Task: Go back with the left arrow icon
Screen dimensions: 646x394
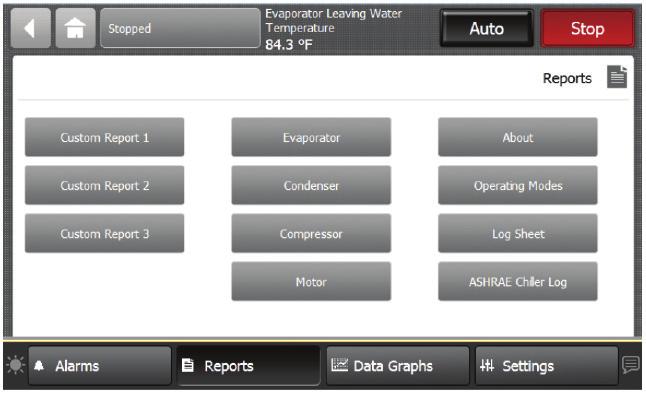Action: (30, 28)
